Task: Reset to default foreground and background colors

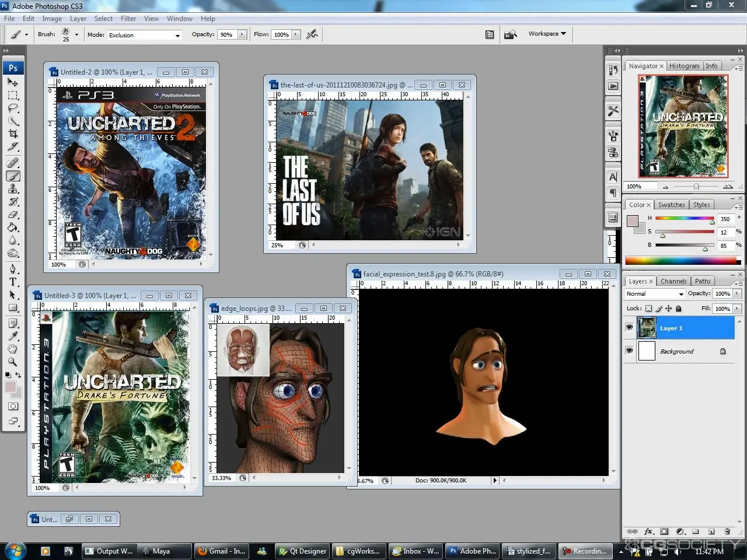Action: [8, 375]
